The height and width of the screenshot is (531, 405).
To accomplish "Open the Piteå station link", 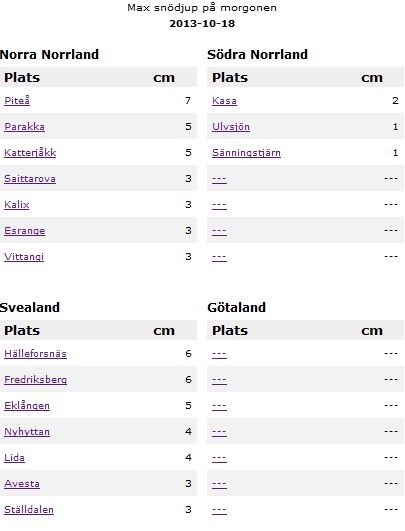I will (x=17, y=101).
